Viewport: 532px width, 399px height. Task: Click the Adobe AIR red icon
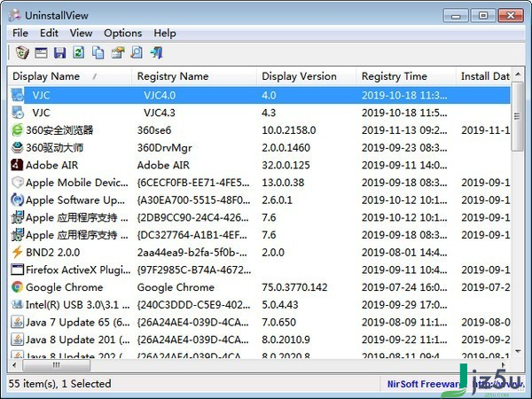(18, 165)
